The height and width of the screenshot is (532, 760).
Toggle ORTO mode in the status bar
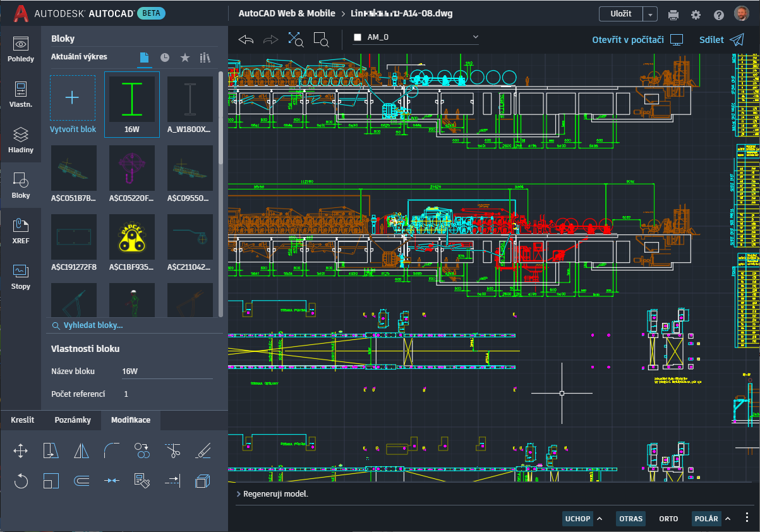[668, 518]
